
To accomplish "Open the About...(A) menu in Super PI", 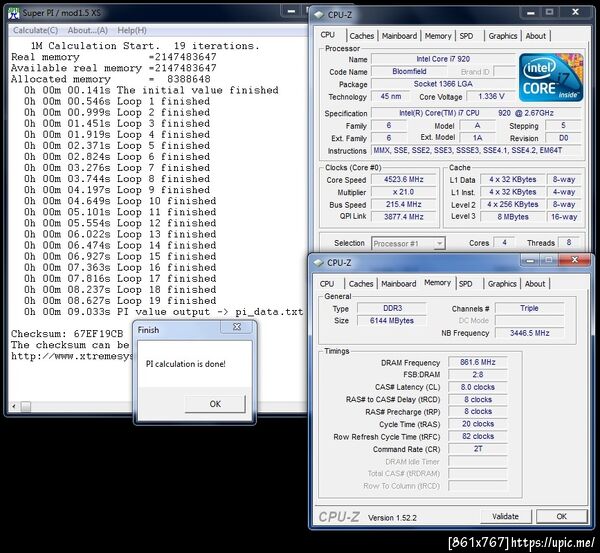I will coord(88,30).
